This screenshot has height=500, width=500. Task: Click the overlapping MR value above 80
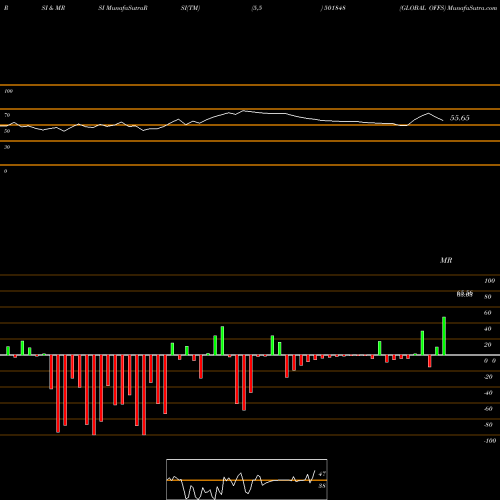click(x=465, y=294)
